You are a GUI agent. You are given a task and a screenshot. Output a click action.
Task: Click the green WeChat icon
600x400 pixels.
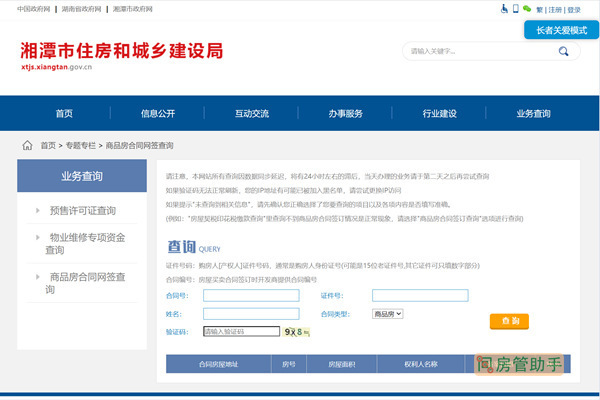point(527,9)
